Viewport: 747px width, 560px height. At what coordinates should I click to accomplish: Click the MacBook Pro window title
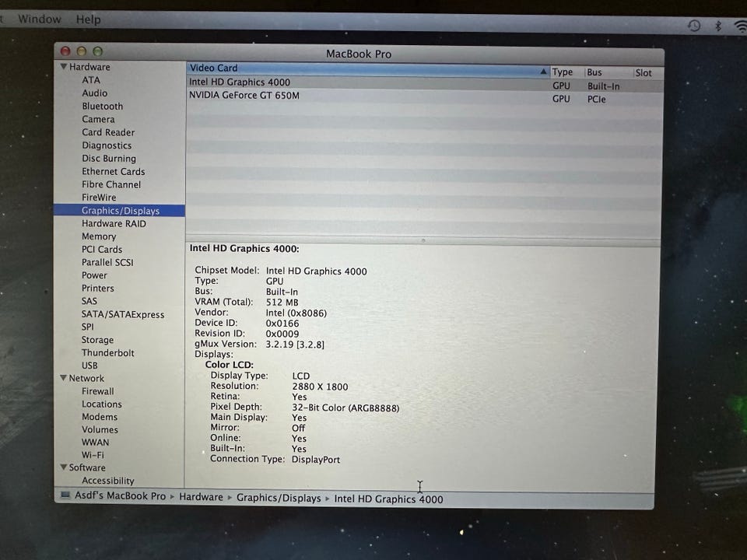tap(359, 54)
